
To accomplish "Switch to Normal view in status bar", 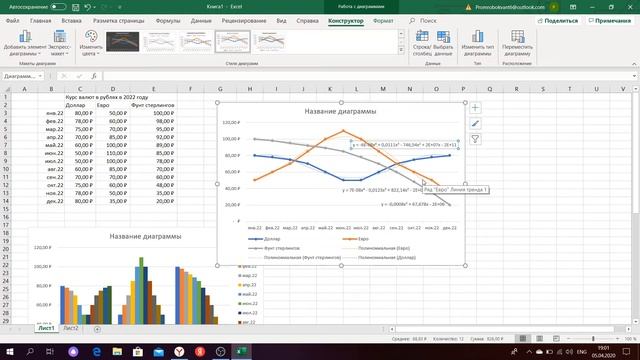I will 523,339.
